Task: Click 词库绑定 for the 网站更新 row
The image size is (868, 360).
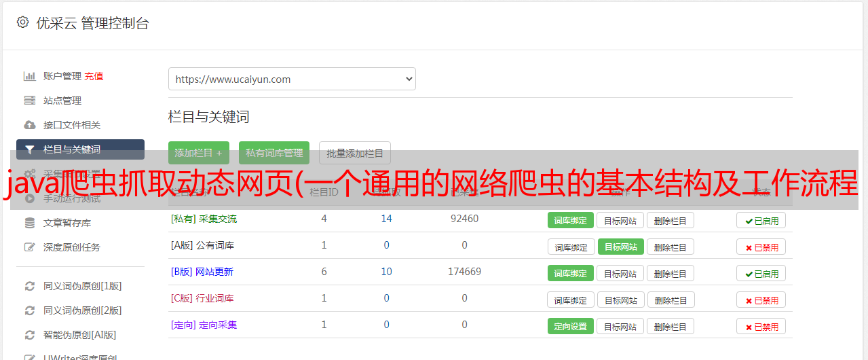Action: click(571, 273)
